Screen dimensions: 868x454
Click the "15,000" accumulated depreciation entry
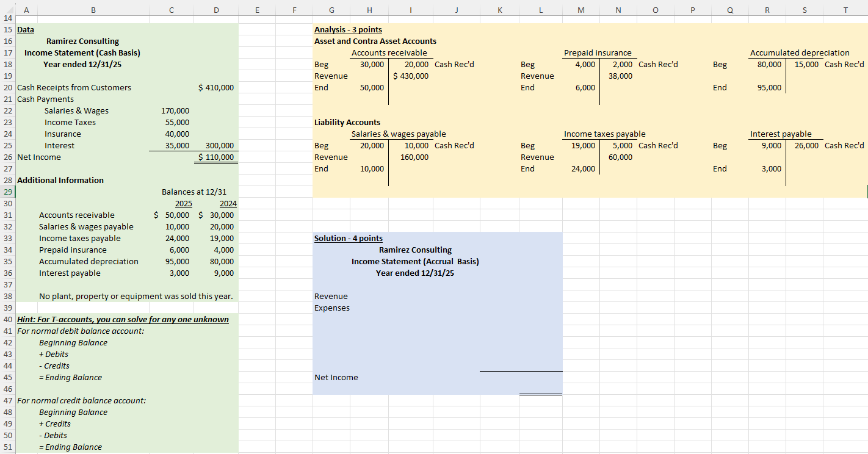click(807, 64)
